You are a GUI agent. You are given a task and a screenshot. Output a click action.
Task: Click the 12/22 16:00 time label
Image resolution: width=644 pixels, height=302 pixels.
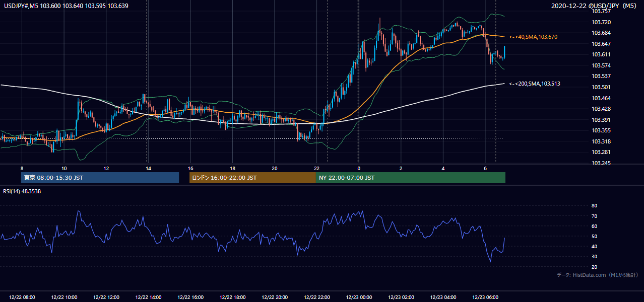click(190, 297)
